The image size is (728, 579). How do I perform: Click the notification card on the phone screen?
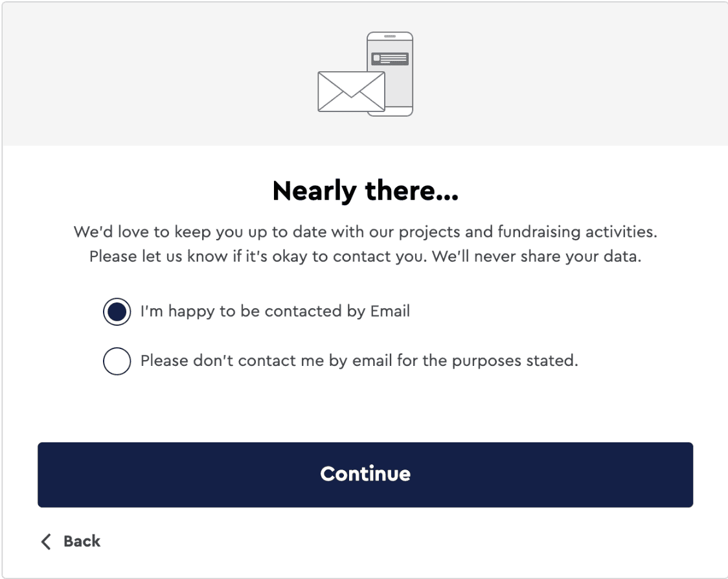390,60
